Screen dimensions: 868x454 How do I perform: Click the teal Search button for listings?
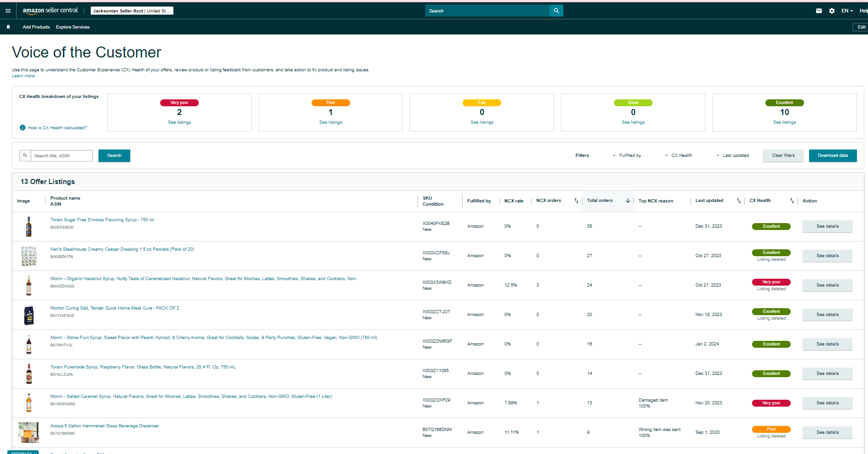click(x=114, y=155)
